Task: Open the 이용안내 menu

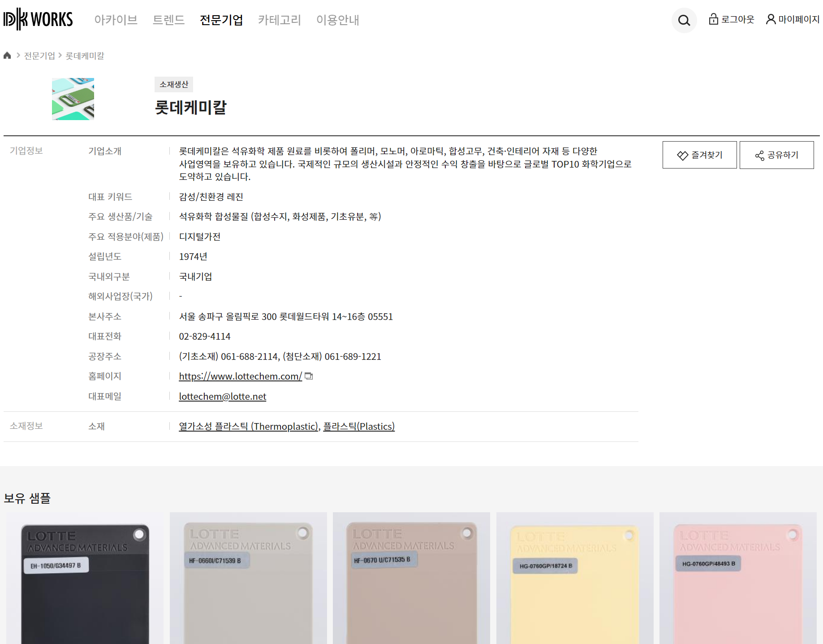Action: [337, 20]
